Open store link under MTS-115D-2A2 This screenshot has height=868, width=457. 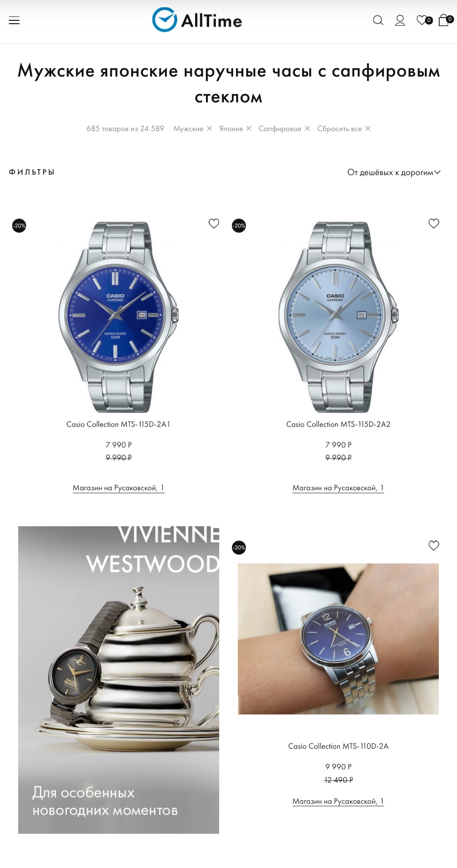coord(338,488)
